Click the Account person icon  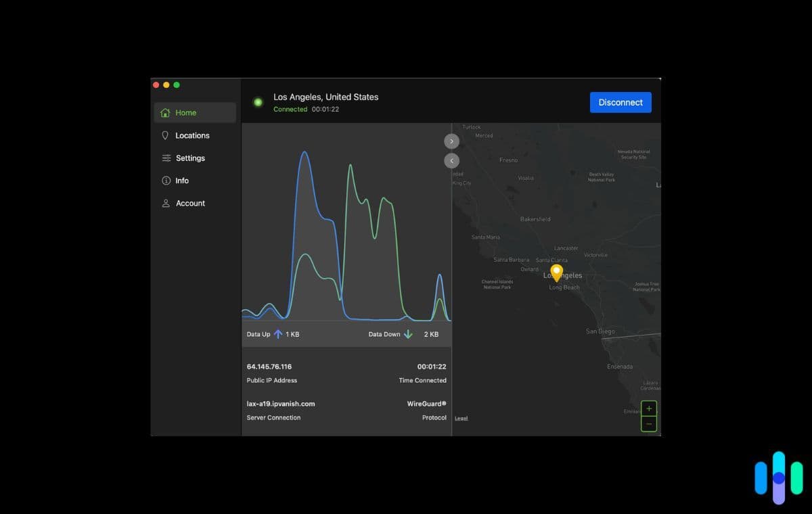coord(166,203)
